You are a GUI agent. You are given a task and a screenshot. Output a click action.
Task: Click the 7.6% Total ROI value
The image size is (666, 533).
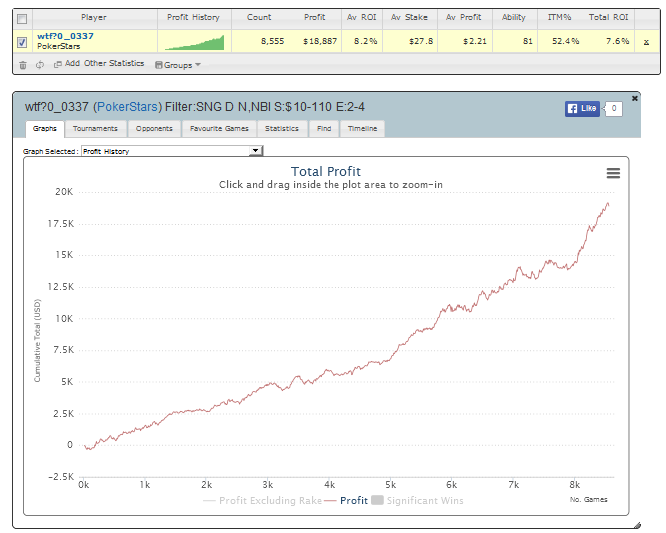pos(617,41)
